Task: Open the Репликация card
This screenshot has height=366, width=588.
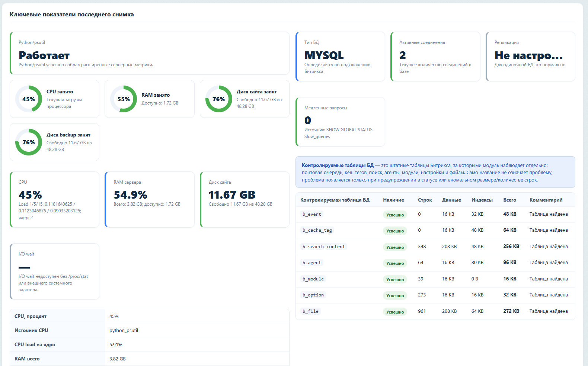Action: pos(530,57)
